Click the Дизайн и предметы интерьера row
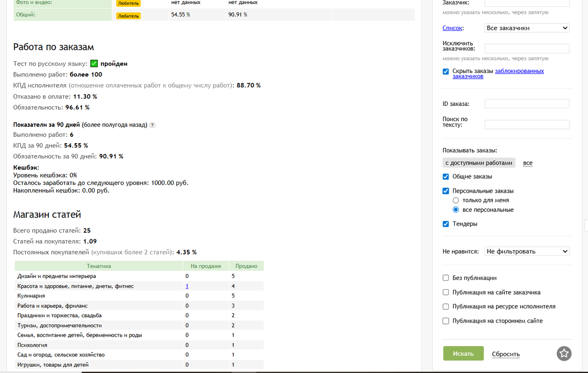Viewport: 588px width, 373px height. coord(139,276)
